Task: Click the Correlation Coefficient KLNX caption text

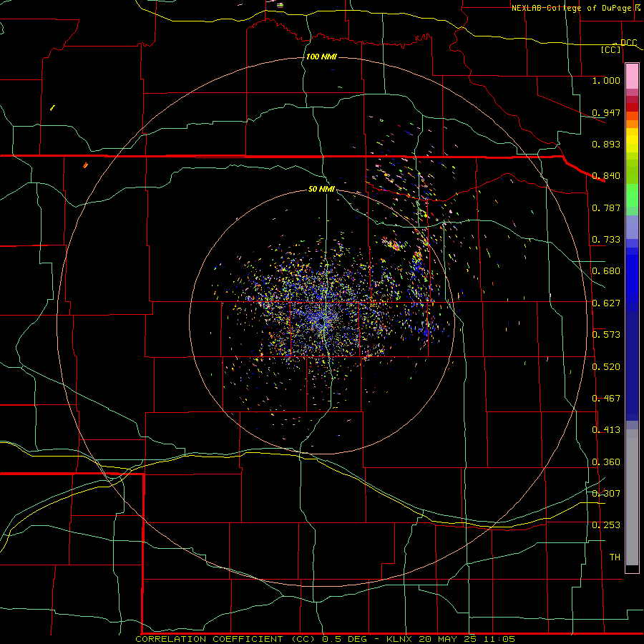Action: click(x=325, y=639)
